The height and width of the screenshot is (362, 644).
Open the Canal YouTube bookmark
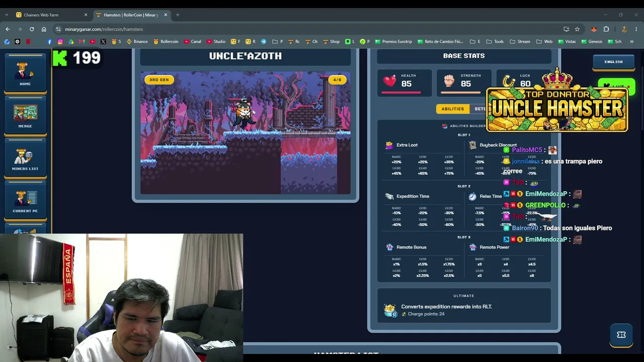tap(193, 42)
